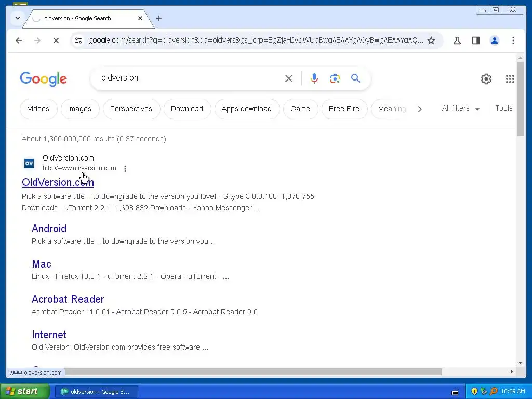
Task: Open Chrome Labs flask icon
Action: [x=457, y=41]
